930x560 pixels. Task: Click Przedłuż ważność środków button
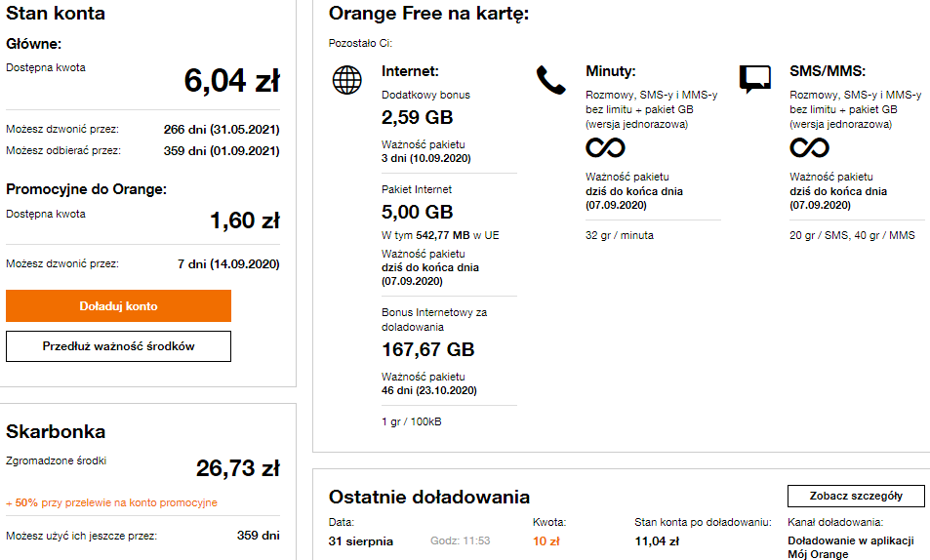pyautogui.click(x=119, y=346)
